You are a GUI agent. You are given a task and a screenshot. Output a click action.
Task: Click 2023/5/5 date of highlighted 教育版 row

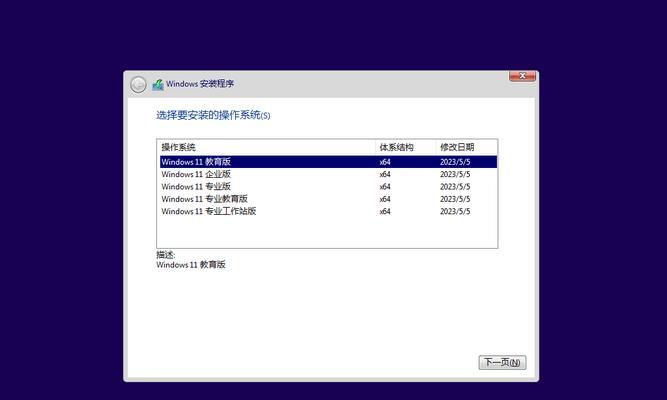pos(455,162)
